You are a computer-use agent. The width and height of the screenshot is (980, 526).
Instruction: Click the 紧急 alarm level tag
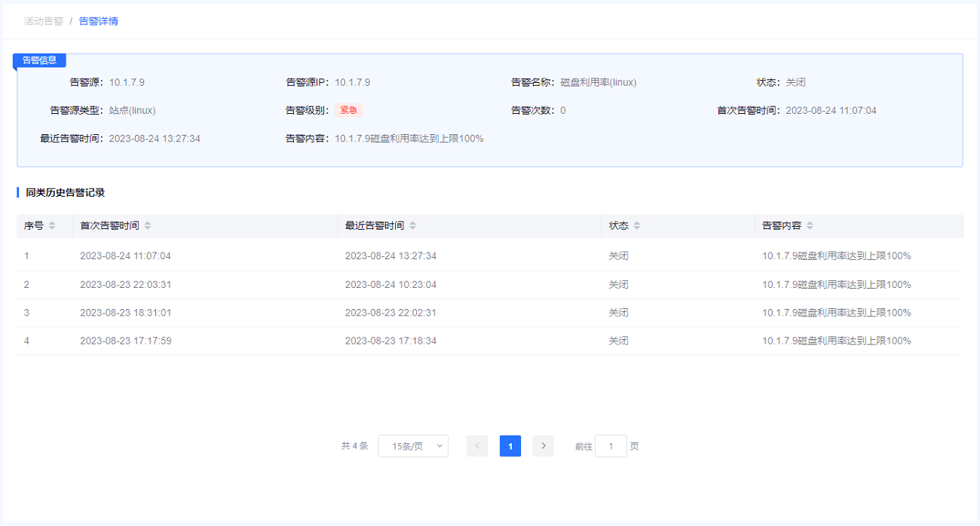348,110
